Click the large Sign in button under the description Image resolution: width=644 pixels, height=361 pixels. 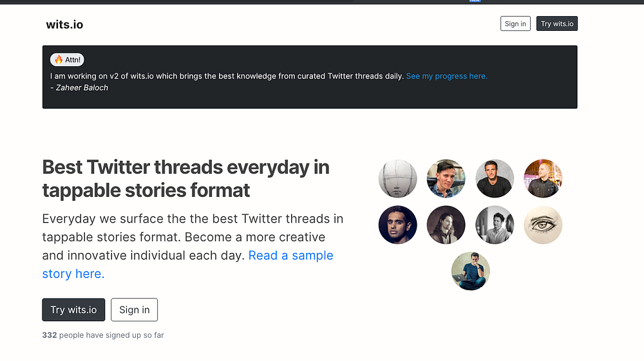tap(135, 310)
